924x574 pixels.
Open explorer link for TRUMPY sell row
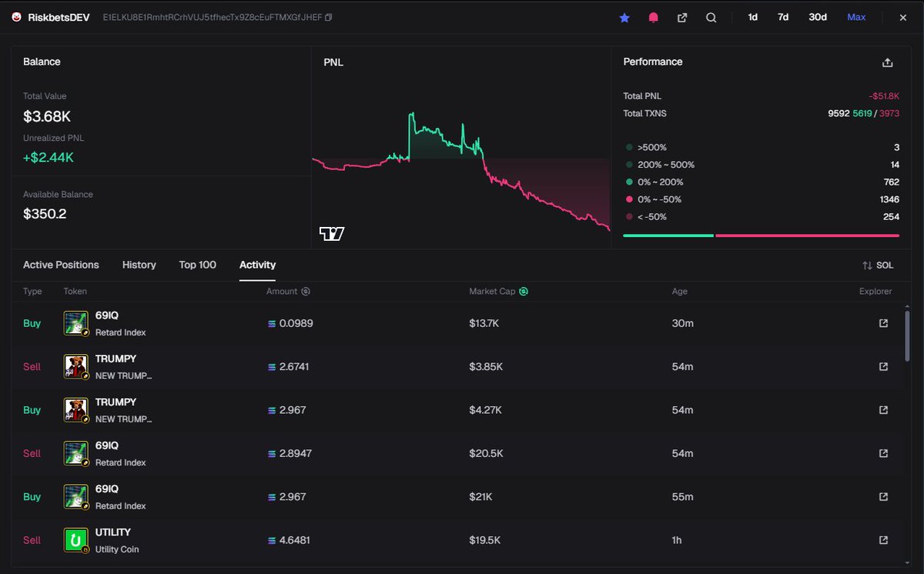tap(883, 367)
